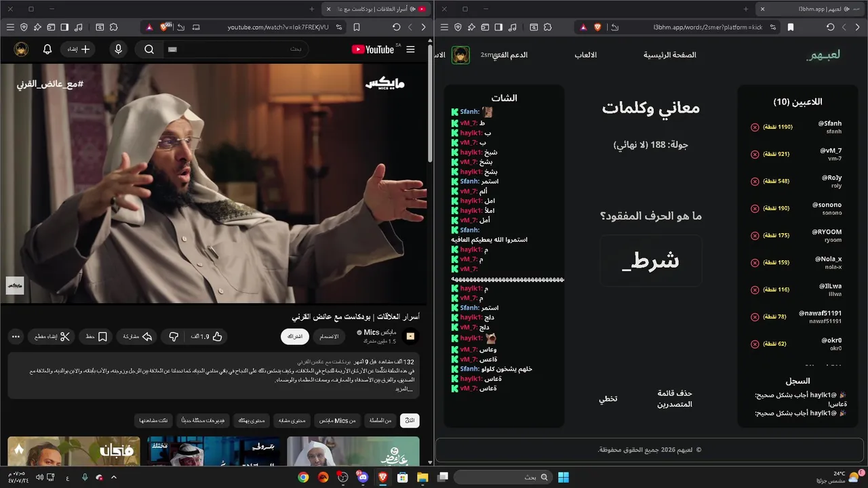The width and height of the screenshot is (868, 488).
Task: Toggle sidebar panel in YouTube browser window
Action: (64, 27)
